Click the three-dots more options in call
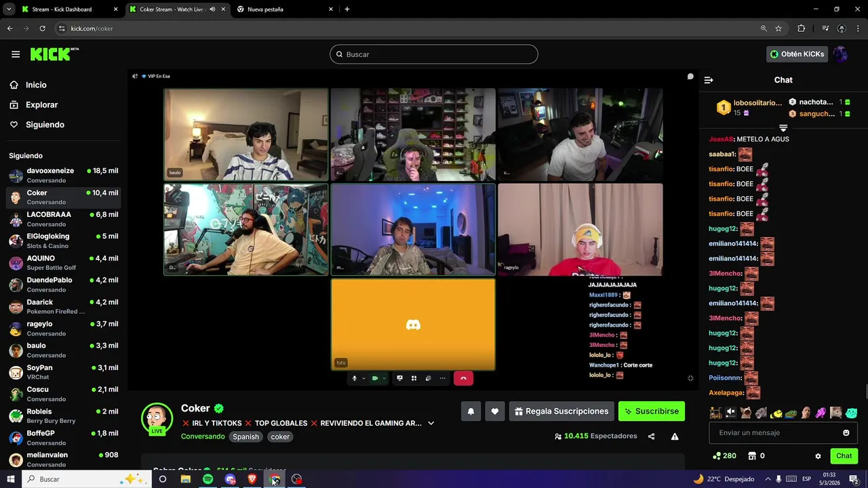 pyautogui.click(x=443, y=378)
